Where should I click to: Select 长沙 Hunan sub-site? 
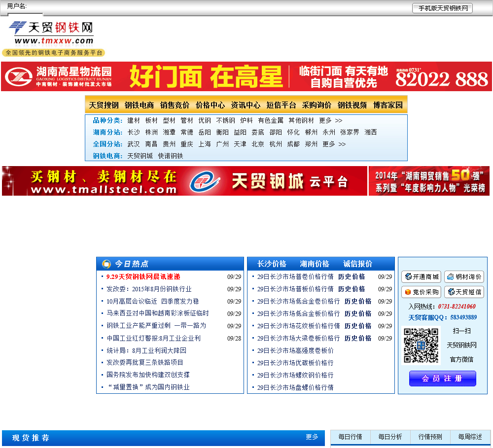click(134, 133)
